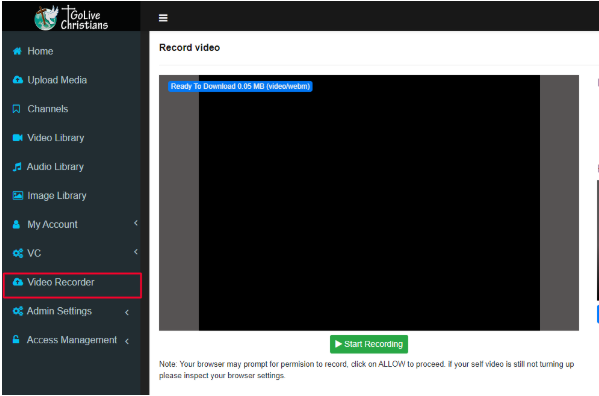This screenshot has width=599, height=396.
Task: Click the Audio Library music note icon
Action: click(x=17, y=167)
